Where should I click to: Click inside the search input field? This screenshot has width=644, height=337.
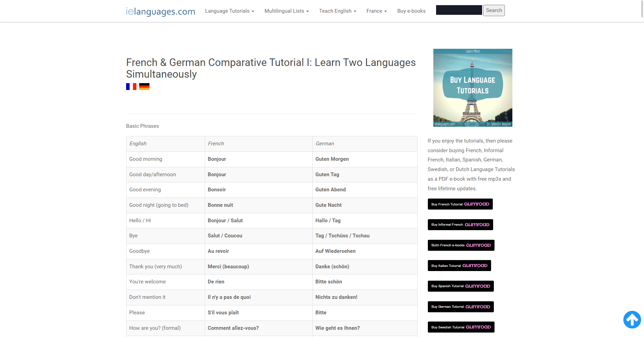coord(458,10)
